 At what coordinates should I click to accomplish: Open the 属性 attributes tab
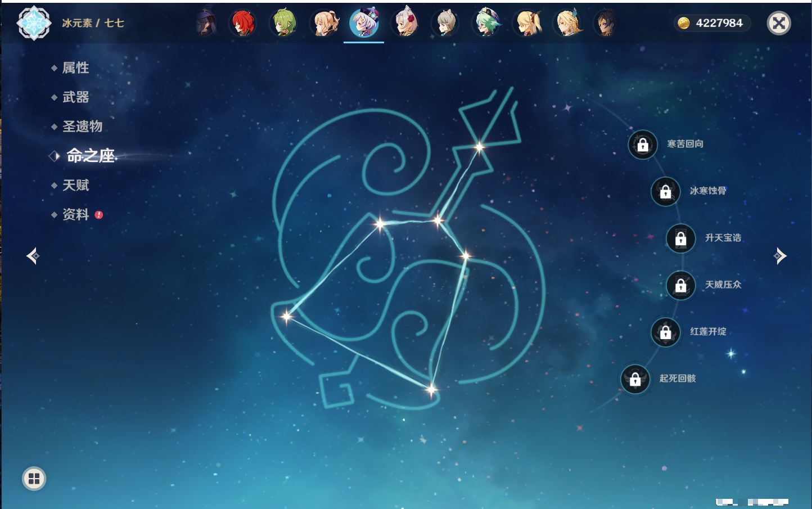75,68
